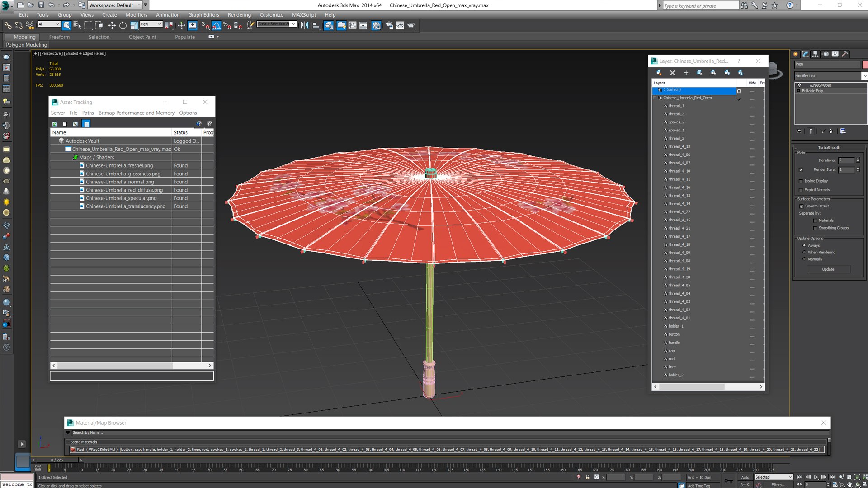
Task: Toggle the Angle Snap icon
Action: [216, 26]
